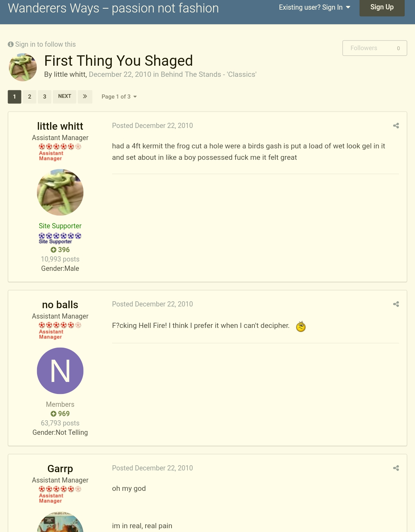The height and width of the screenshot is (532, 415).
Task: Expand the Page 1 of 3 jump menu
Action: click(119, 97)
